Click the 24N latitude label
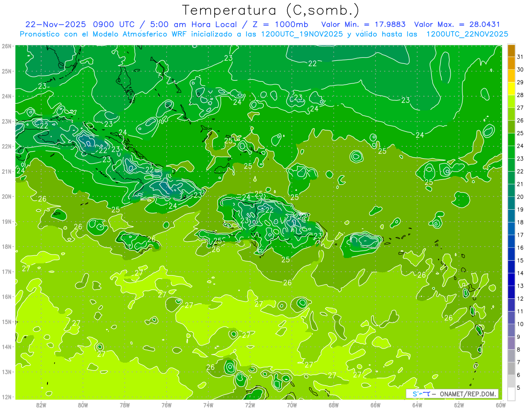Viewport: 532px width, 411px height. pos(7,96)
